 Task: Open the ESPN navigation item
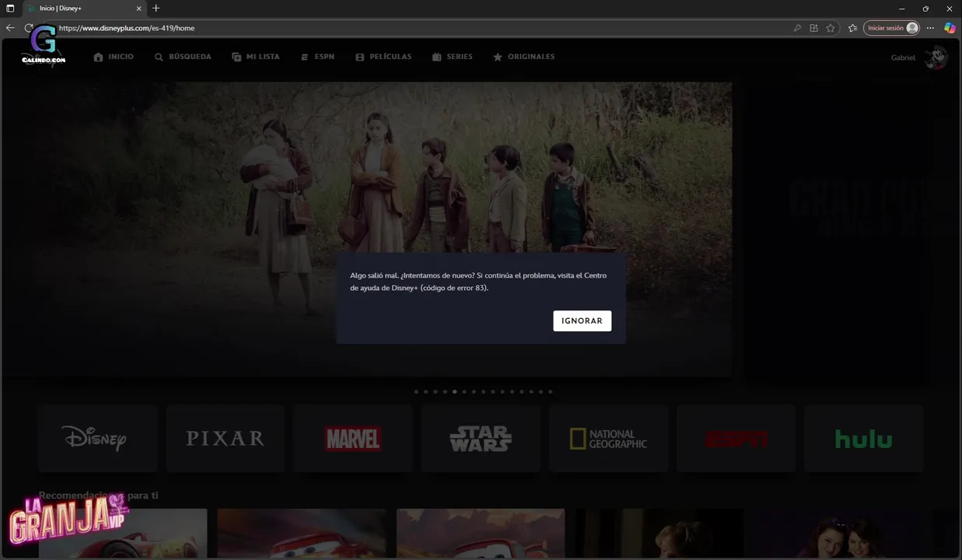tap(317, 57)
